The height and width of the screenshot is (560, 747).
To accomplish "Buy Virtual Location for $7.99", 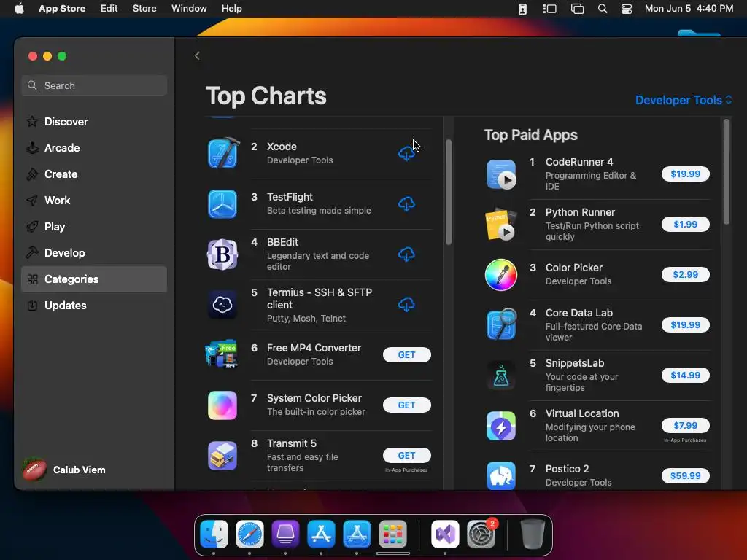I will 686,425.
